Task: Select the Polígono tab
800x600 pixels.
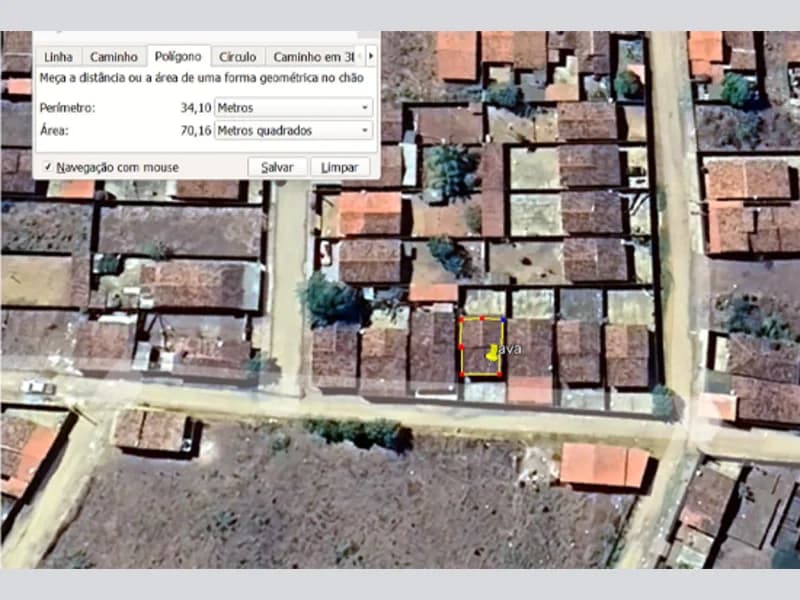Action: point(178,56)
